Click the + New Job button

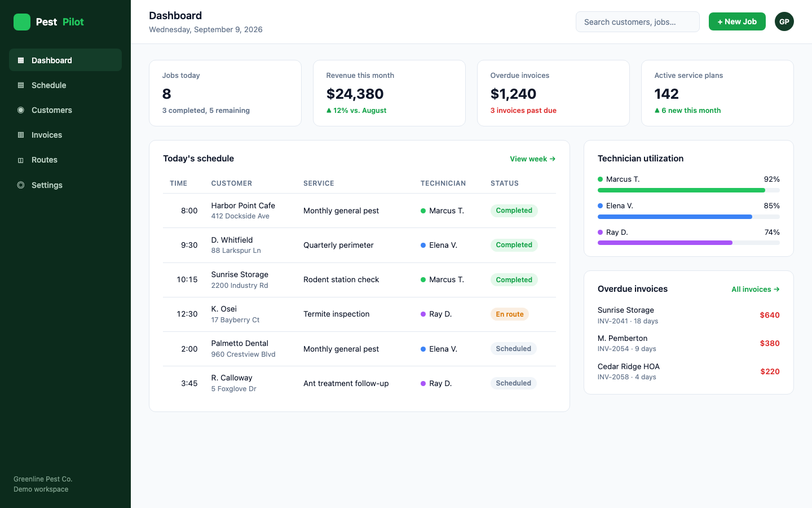[737, 21]
